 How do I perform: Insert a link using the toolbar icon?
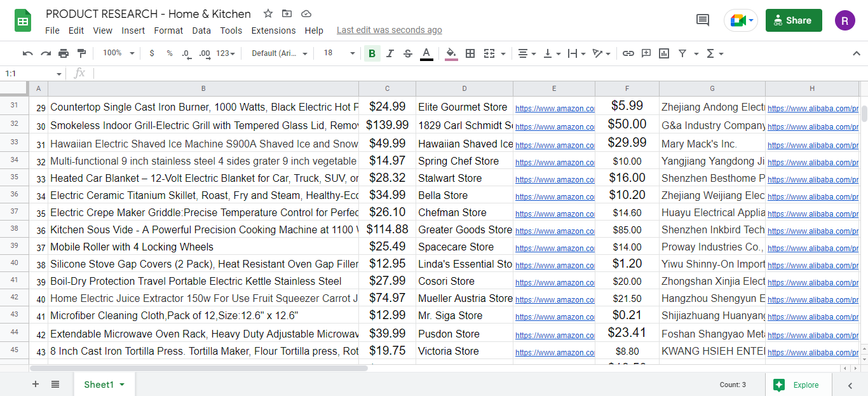[x=628, y=53]
